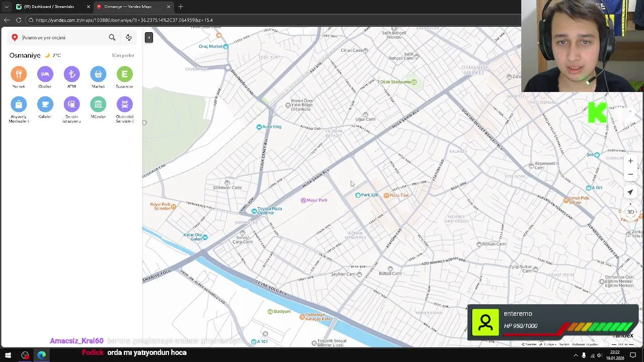The width and height of the screenshot is (644, 362).
Task: Locate me with the arrow button
Action: click(630, 192)
